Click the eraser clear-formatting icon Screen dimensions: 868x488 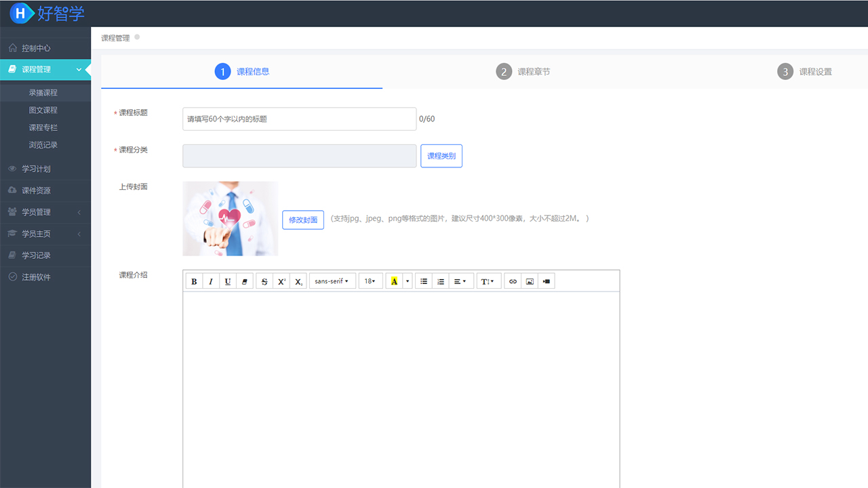click(x=245, y=281)
